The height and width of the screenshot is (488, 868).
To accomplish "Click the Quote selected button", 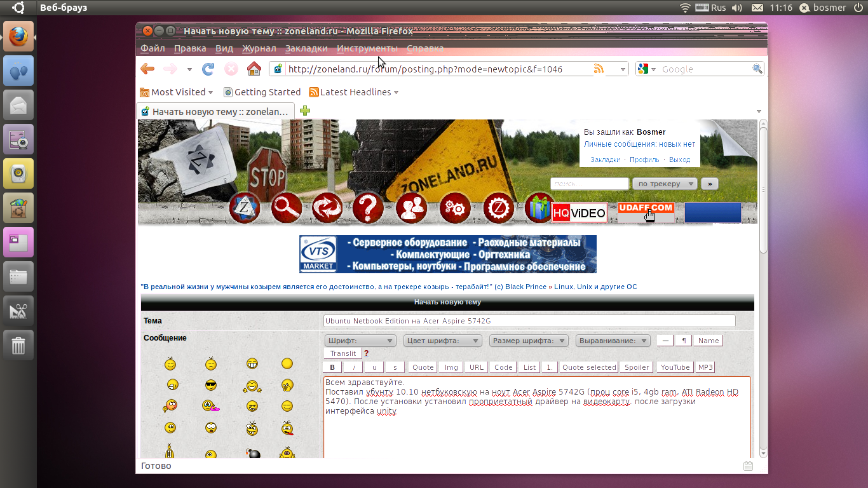I will click(x=589, y=367).
